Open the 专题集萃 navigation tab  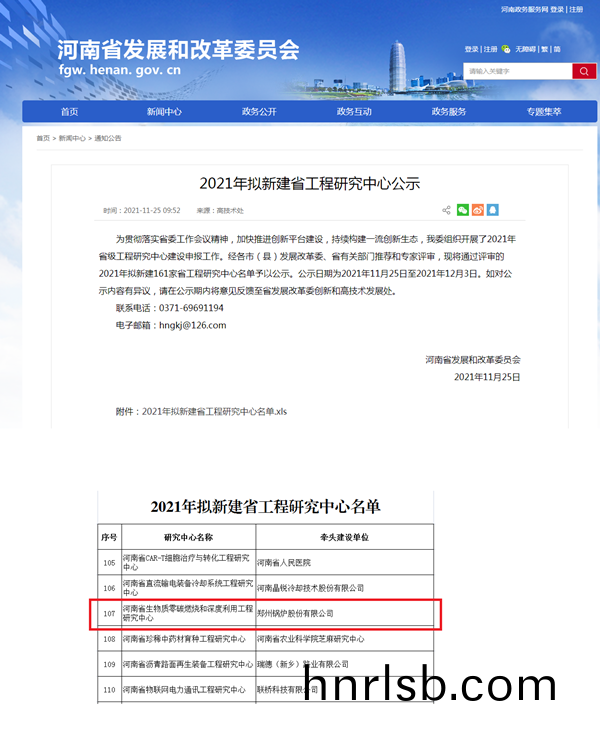coord(544,112)
